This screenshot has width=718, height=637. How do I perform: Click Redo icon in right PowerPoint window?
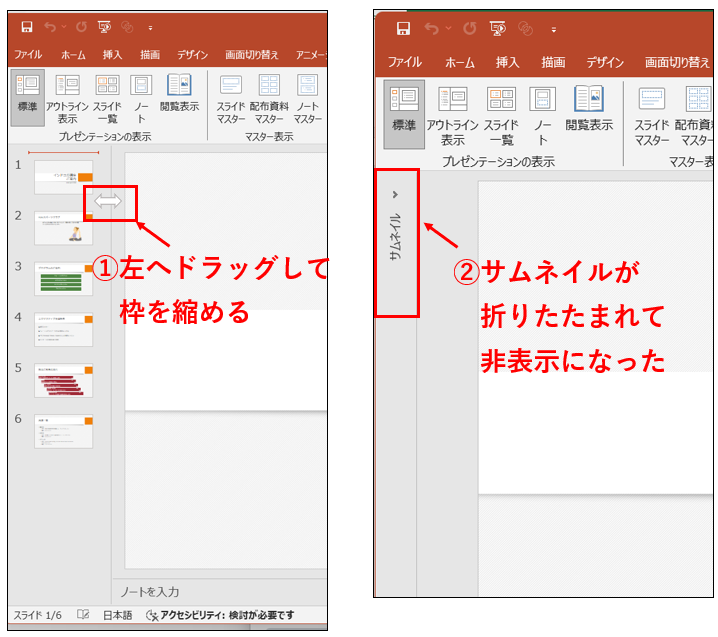pos(470,29)
